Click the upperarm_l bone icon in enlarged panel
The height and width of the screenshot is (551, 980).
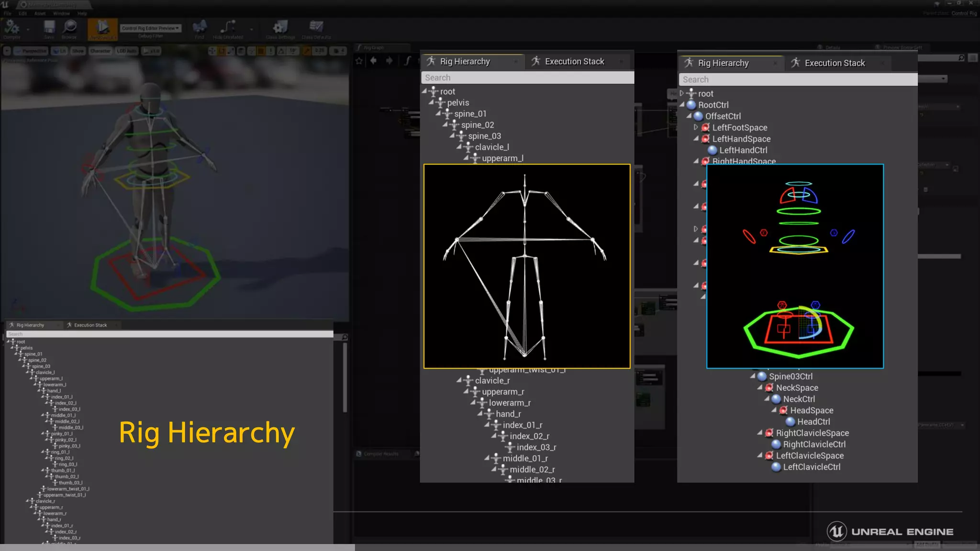point(475,158)
